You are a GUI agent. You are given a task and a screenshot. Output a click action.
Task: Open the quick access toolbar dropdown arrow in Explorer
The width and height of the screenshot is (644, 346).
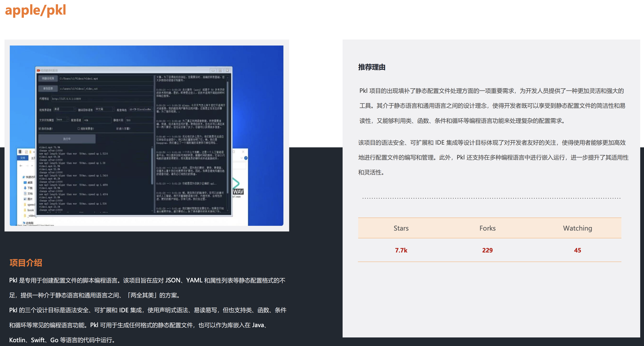[x=34, y=152]
